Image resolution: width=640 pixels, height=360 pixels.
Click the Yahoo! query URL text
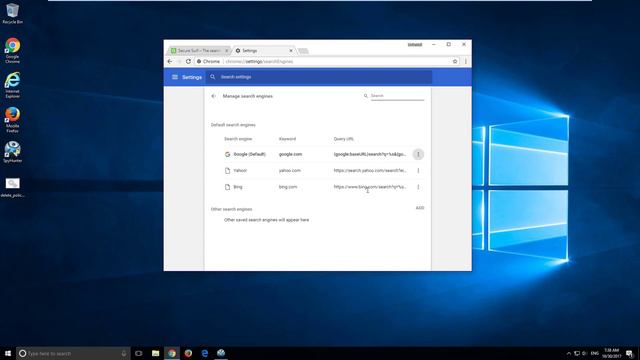pos(370,171)
